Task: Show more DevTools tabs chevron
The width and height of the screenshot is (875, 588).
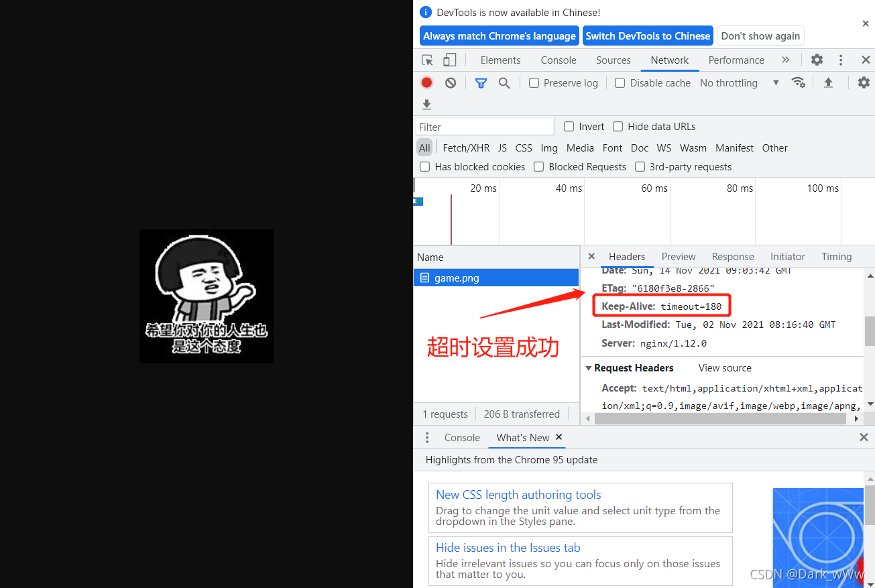Action: pyautogui.click(x=785, y=60)
